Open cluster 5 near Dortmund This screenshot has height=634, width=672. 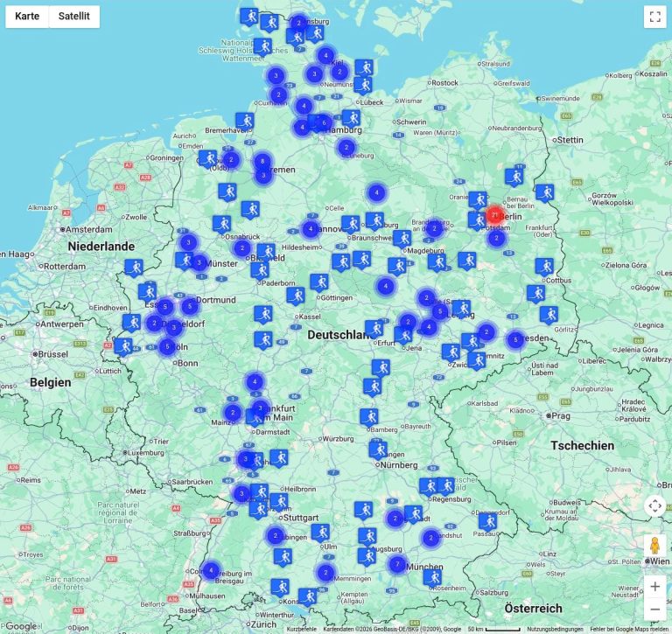pyautogui.click(x=190, y=306)
